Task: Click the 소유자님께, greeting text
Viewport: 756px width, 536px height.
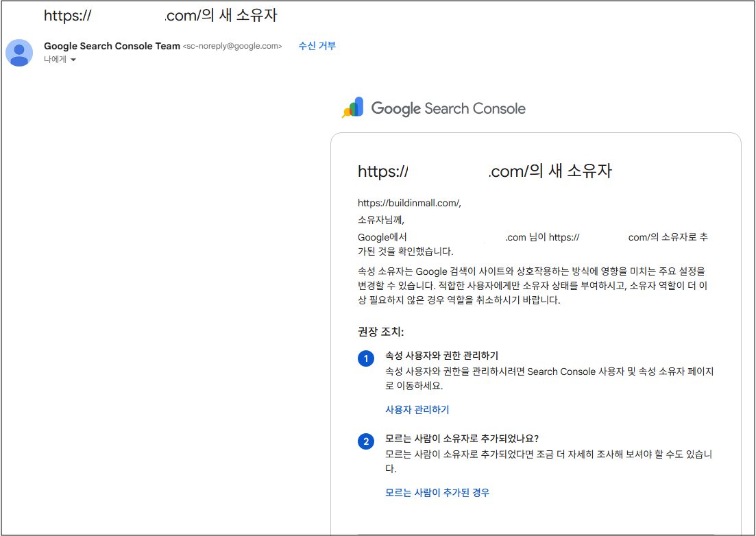Action: [x=381, y=220]
